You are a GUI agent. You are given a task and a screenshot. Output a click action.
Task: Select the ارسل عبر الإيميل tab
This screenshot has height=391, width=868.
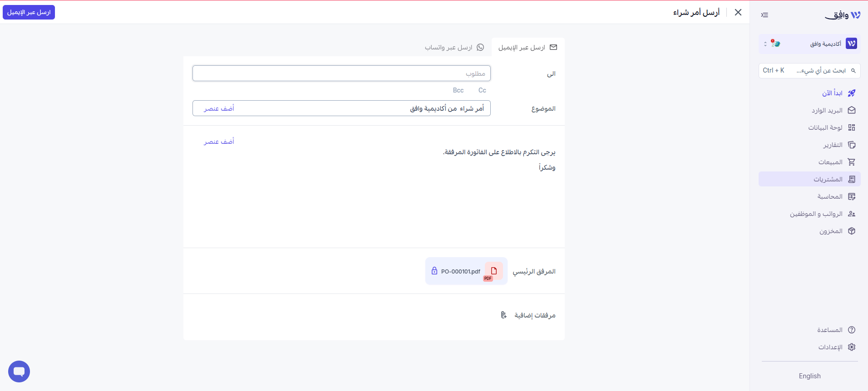(528, 47)
